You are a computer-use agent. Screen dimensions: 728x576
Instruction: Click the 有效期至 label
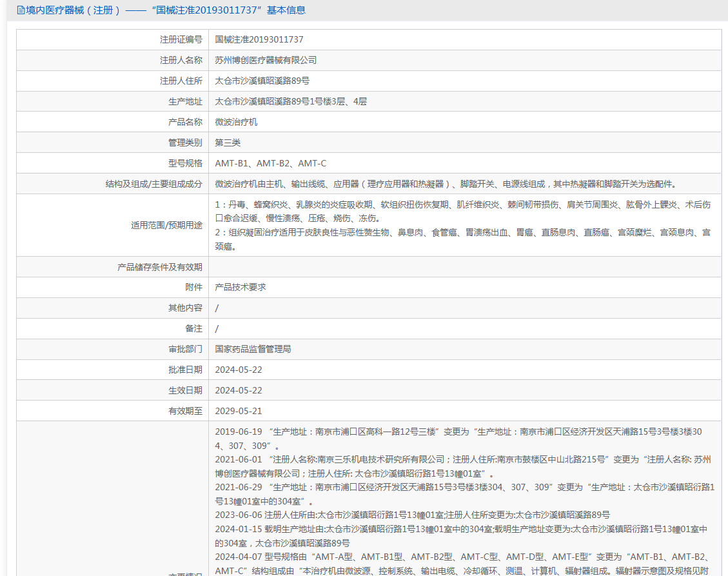[185, 411]
